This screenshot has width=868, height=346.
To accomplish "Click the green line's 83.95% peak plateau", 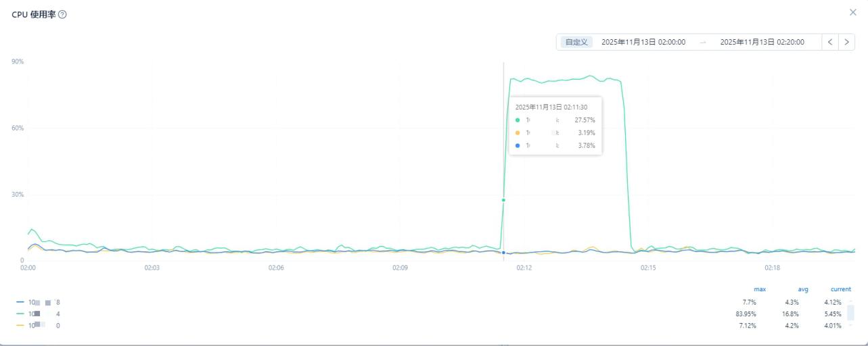I will pos(590,76).
